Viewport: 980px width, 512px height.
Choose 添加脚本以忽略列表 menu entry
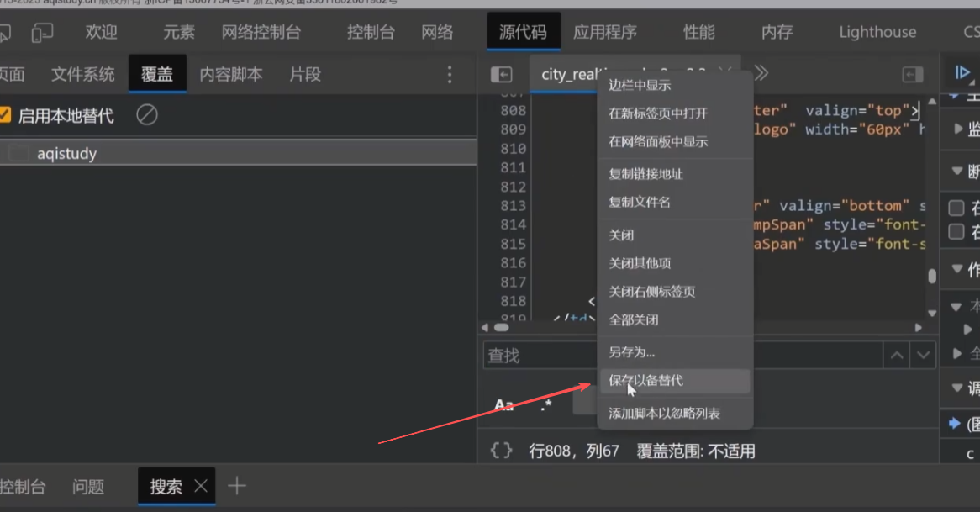point(674,414)
